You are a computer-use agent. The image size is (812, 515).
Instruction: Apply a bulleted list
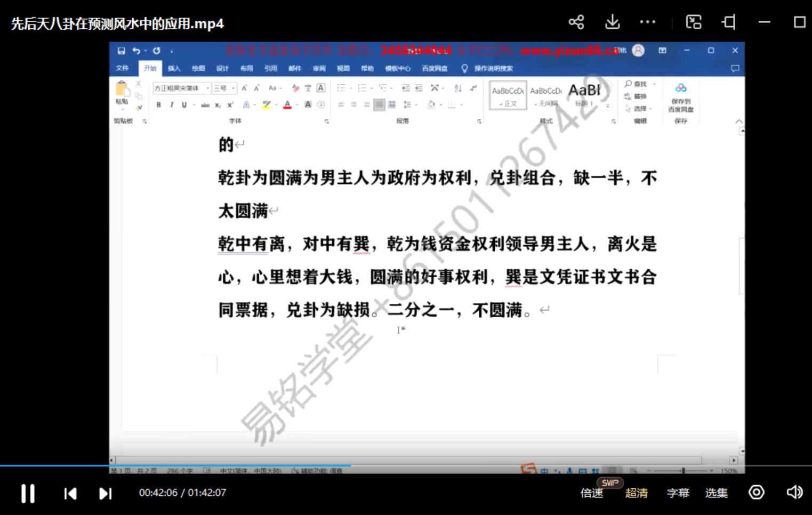[x=342, y=87]
